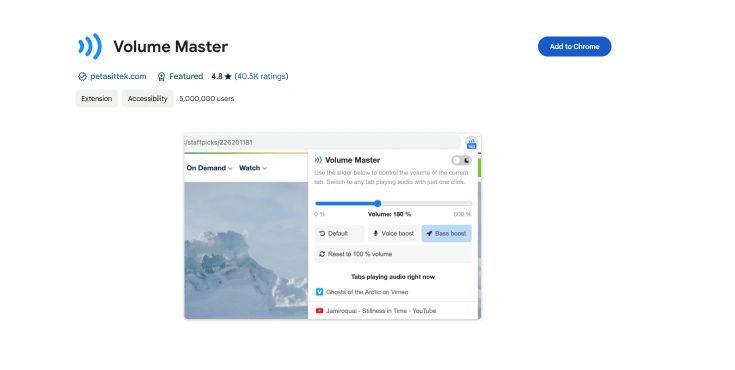Click the rating star icon

228,76
